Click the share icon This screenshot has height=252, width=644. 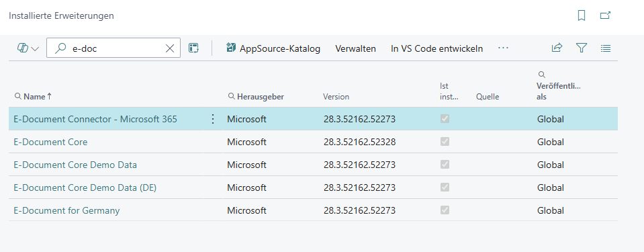pyautogui.click(x=557, y=48)
